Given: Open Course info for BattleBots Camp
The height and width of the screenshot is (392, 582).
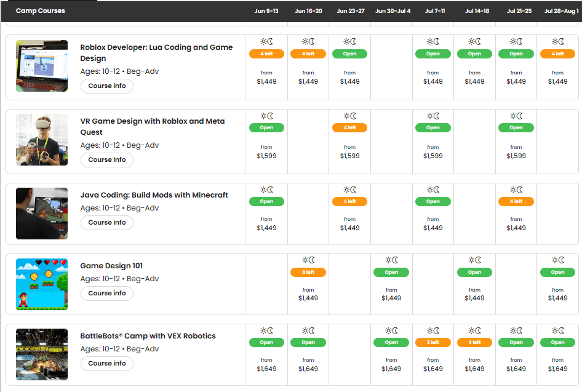Looking at the screenshot, I should [x=107, y=364].
